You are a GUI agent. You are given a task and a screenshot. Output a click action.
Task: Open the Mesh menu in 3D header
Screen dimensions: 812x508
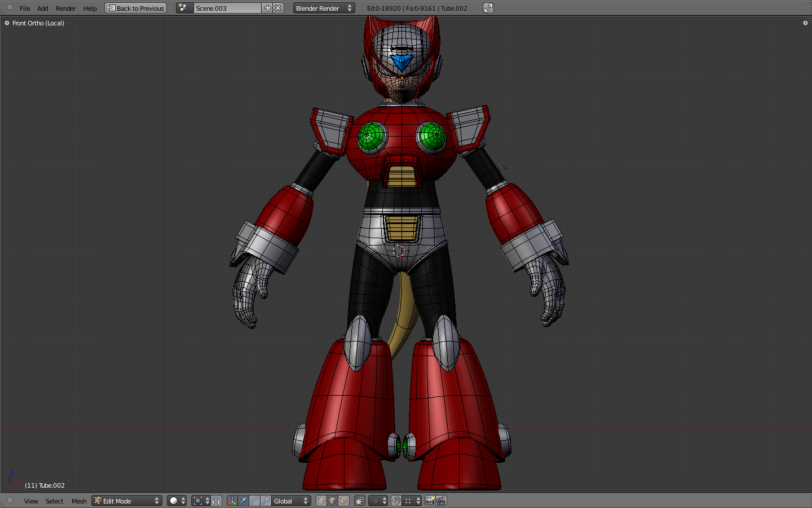[79, 501]
